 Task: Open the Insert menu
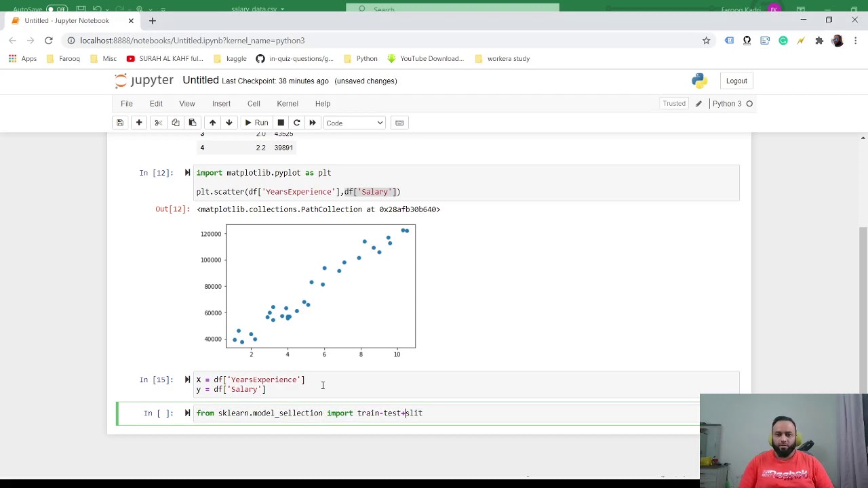tap(221, 104)
